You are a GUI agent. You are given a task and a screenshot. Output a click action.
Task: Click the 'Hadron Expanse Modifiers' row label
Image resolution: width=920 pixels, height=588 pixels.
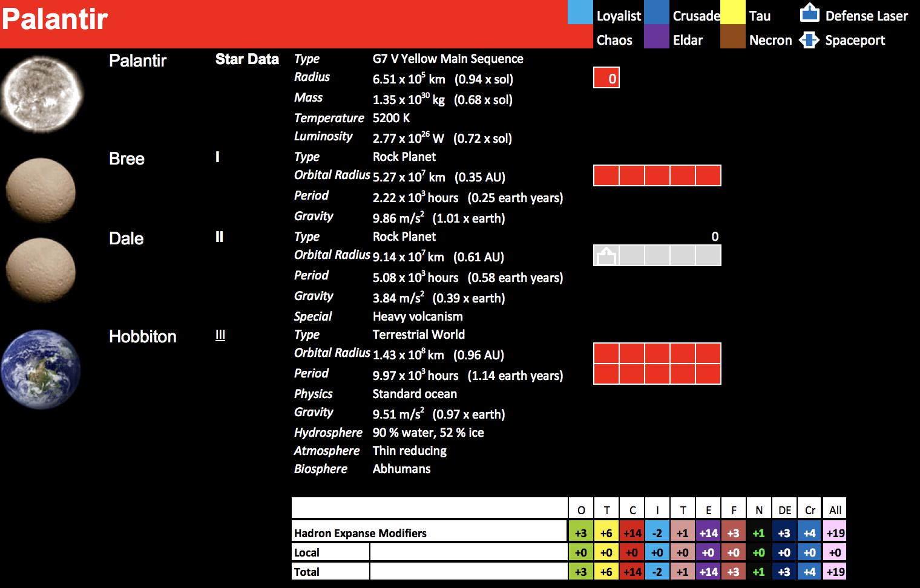pyautogui.click(x=360, y=533)
